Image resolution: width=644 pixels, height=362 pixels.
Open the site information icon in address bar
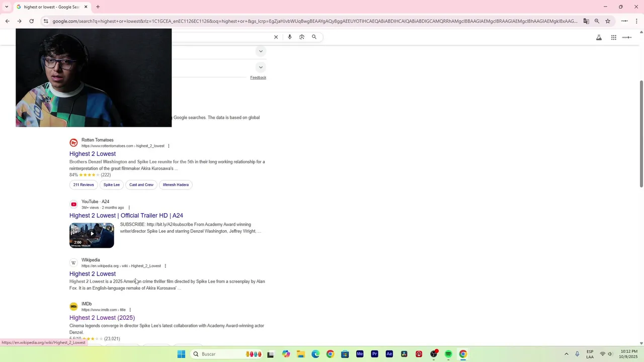click(46, 21)
